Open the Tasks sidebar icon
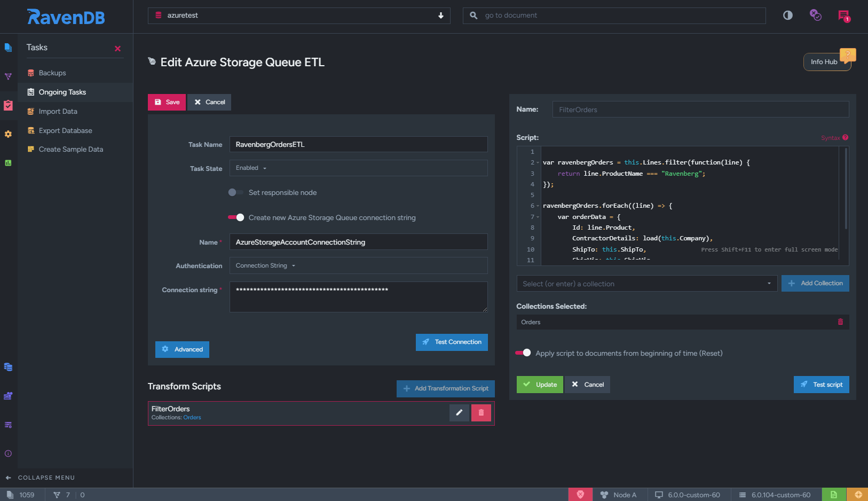Screen dimensions: 868x501 (x=8, y=105)
